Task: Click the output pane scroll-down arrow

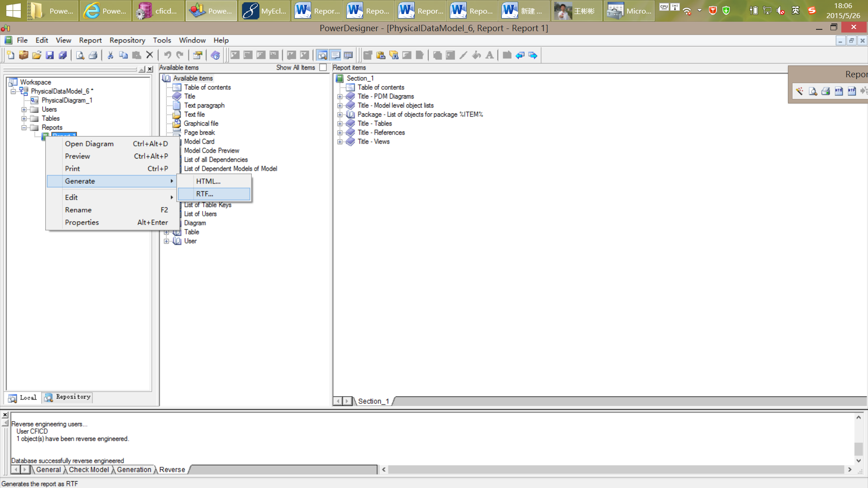Action: [x=859, y=460]
